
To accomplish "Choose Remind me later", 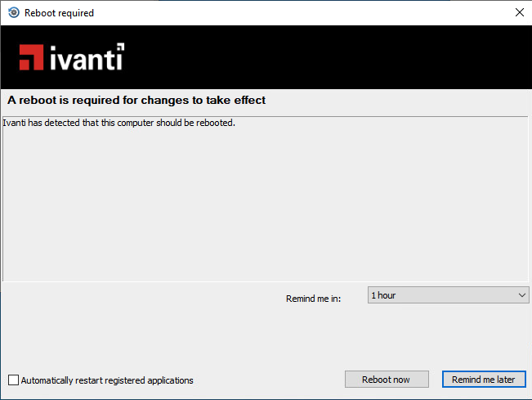I will click(484, 379).
